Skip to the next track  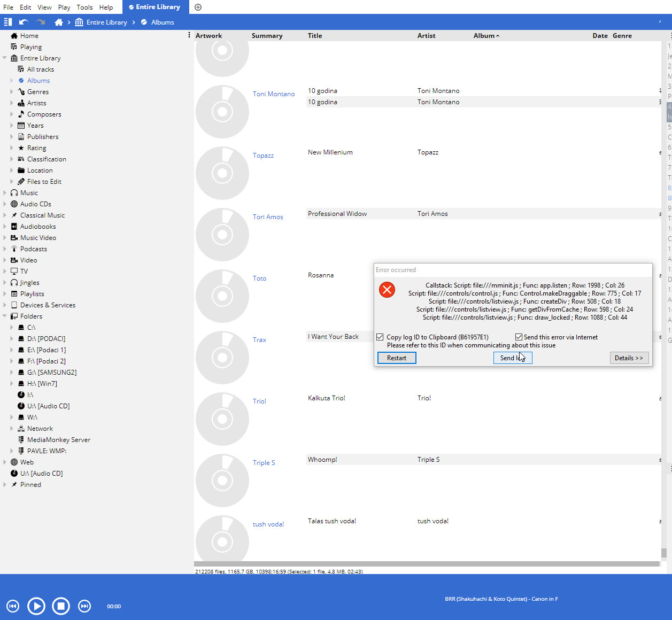point(84,606)
